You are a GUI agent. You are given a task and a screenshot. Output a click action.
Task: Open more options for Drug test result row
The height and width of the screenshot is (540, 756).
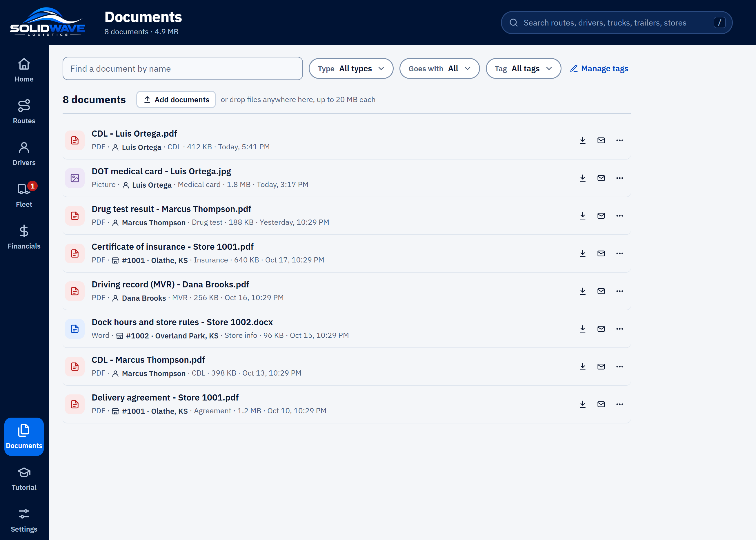coord(620,216)
